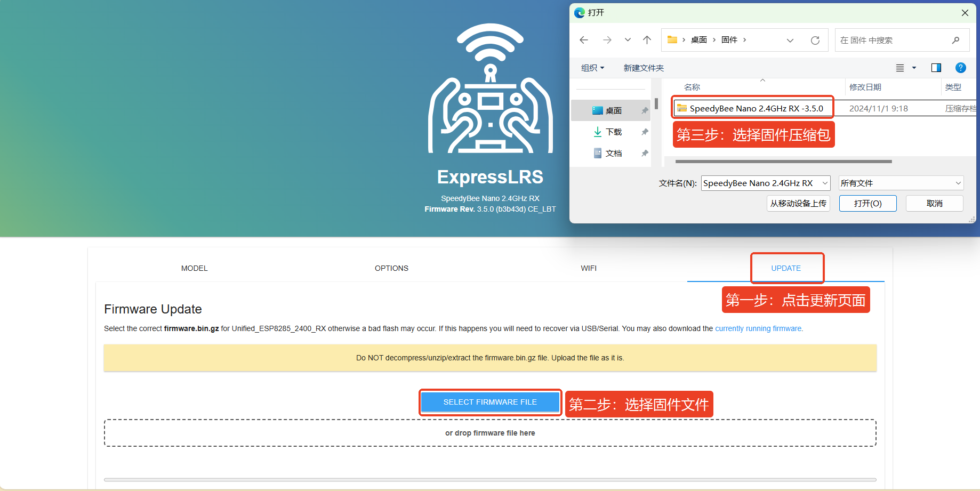Unpin 桌面 using its pin icon
Screen dimensions: 980x491
click(x=645, y=110)
